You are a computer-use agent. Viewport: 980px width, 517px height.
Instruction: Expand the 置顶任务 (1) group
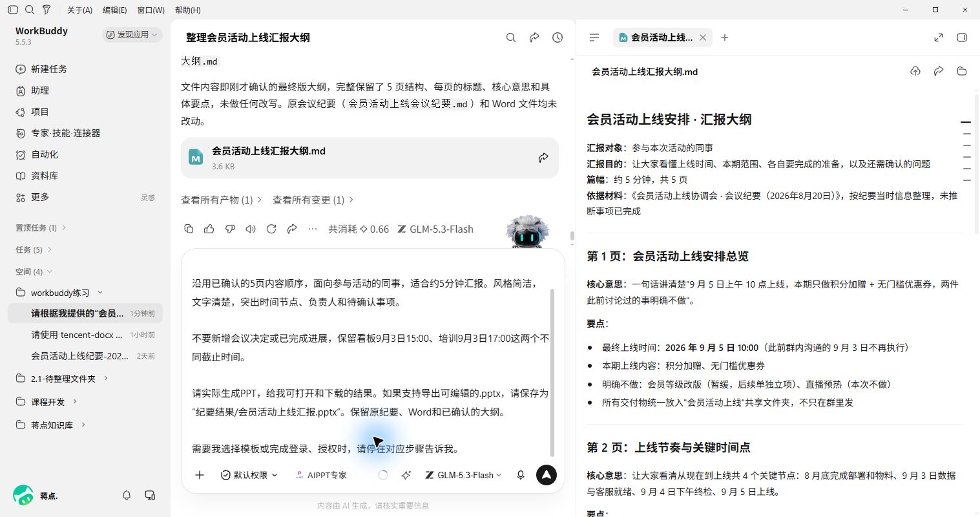pyautogui.click(x=41, y=227)
